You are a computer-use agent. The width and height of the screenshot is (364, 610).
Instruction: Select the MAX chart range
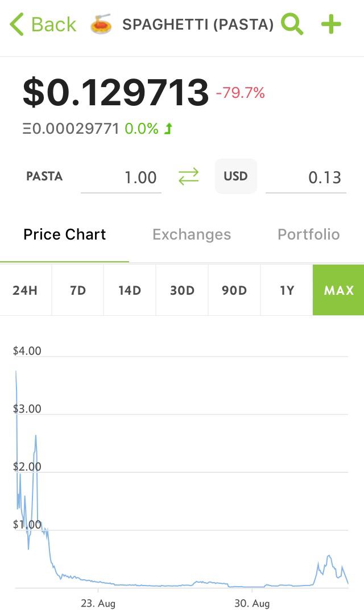338,290
